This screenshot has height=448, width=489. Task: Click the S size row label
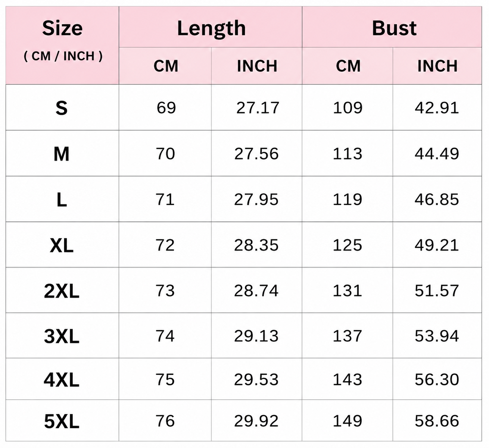coord(62,108)
